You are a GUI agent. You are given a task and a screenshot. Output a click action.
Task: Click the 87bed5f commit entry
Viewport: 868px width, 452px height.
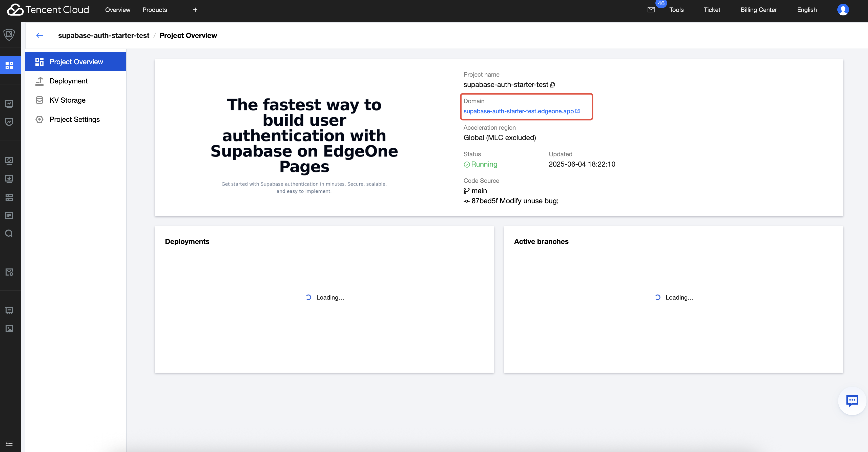tap(511, 201)
